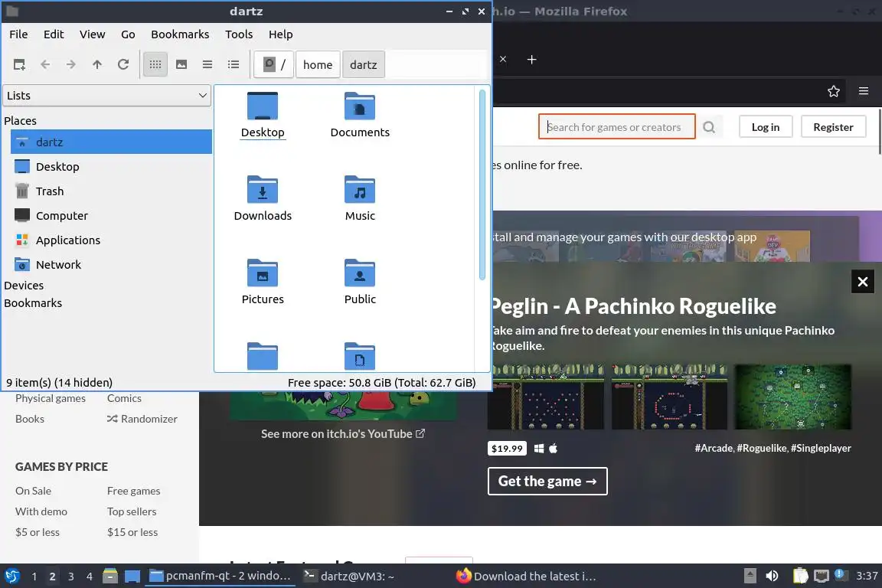Viewport: 882px width, 588px height.
Task: Open the View menu
Action: click(x=92, y=34)
